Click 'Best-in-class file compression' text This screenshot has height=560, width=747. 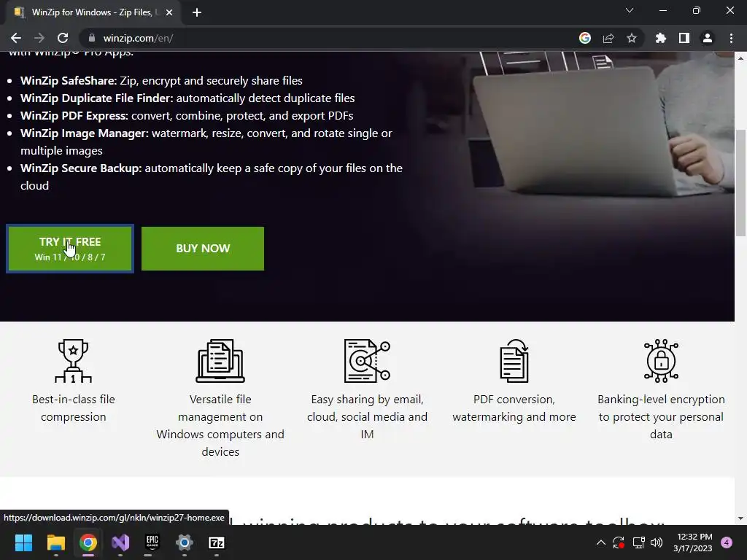point(74,408)
